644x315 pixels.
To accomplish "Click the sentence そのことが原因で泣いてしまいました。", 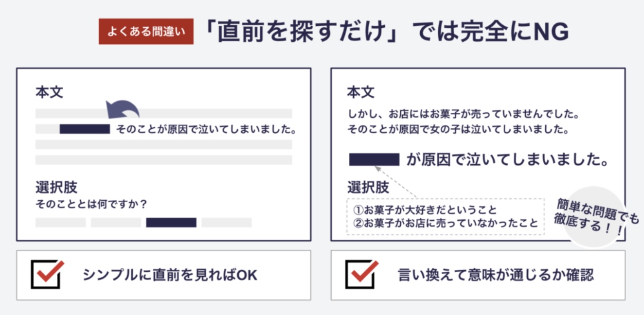I will point(206,130).
